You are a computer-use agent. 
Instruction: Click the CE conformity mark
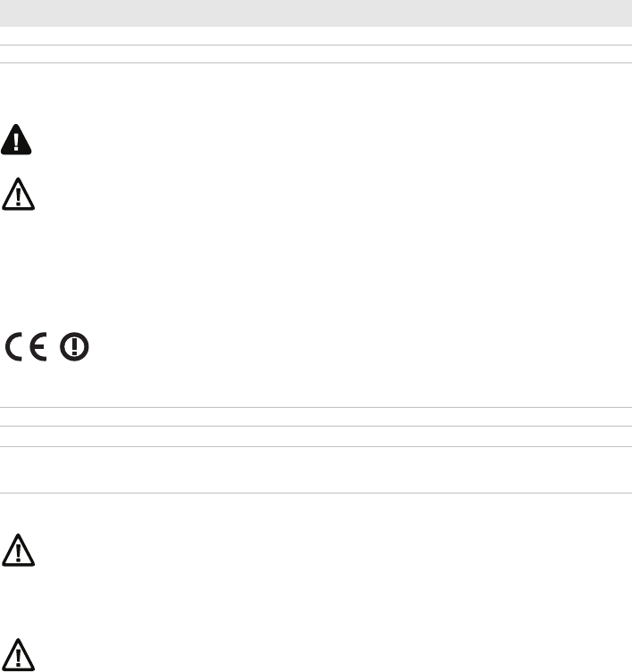(x=26, y=346)
